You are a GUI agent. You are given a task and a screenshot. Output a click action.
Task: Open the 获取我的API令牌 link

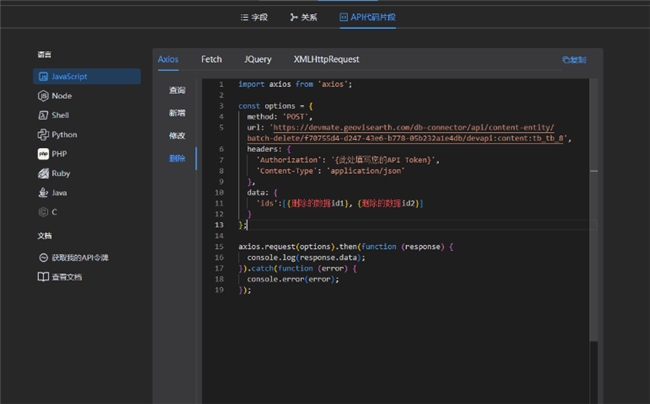coord(80,258)
